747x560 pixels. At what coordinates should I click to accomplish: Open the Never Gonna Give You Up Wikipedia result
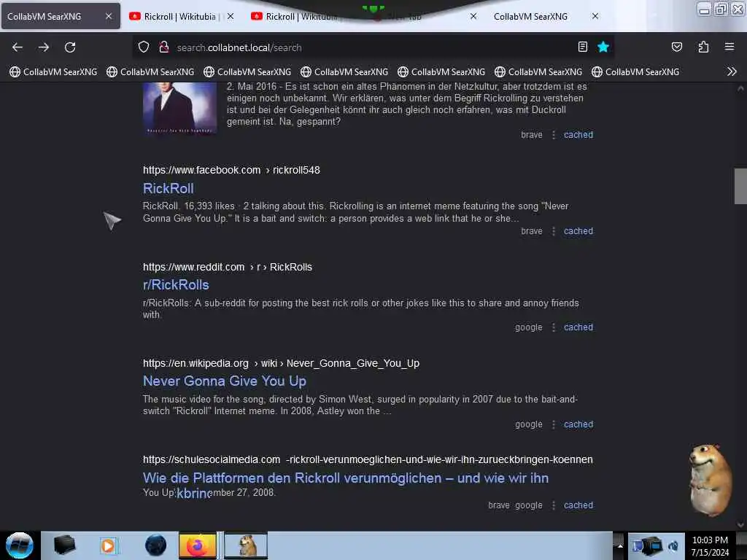(x=225, y=381)
